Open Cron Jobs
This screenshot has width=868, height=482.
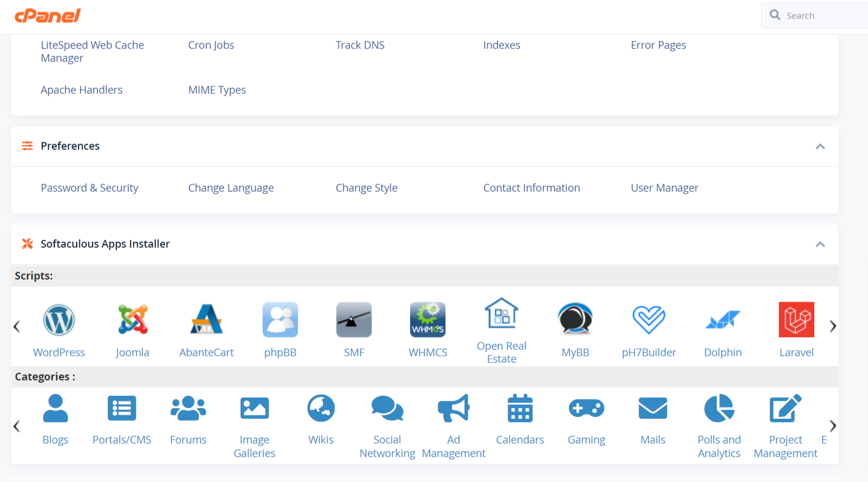211,45
